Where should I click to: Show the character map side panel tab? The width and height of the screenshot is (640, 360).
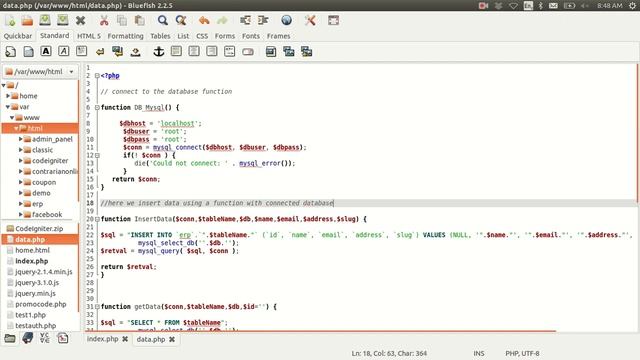[44, 338]
